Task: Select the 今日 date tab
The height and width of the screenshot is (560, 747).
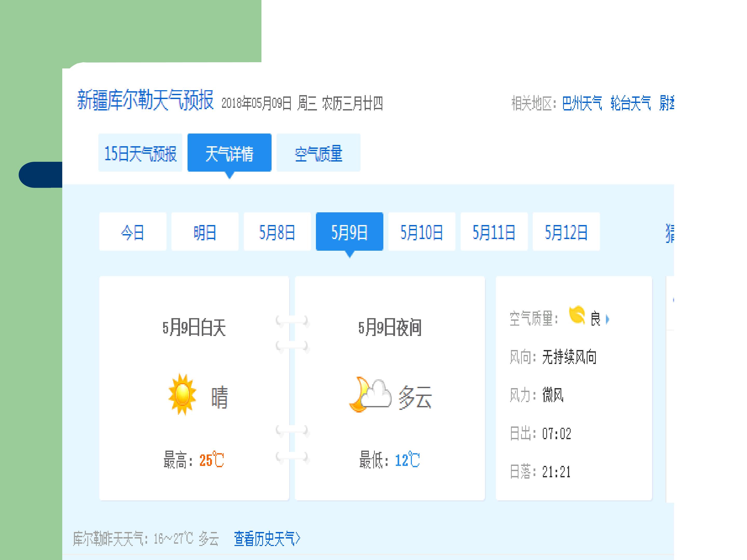Action: [x=133, y=232]
